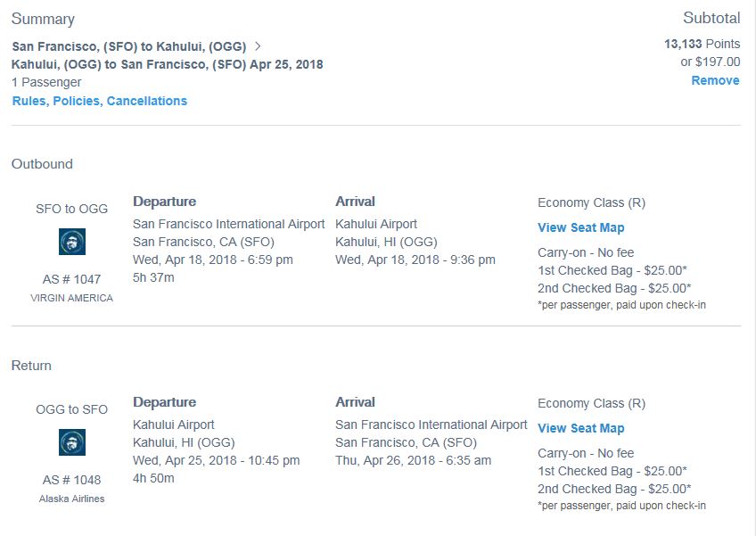Click the Alaska Airlines operator label
Image resolution: width=756 pixels, height=536 pixels.
(x=72, y=499)
